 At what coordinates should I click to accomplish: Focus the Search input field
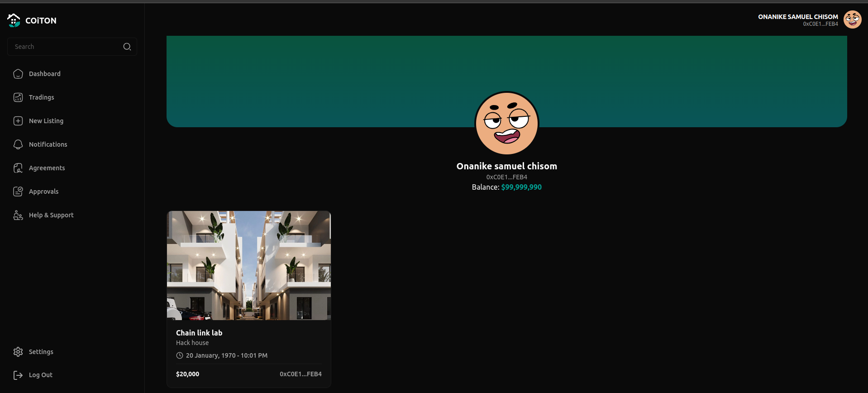(x=72, y=47)
